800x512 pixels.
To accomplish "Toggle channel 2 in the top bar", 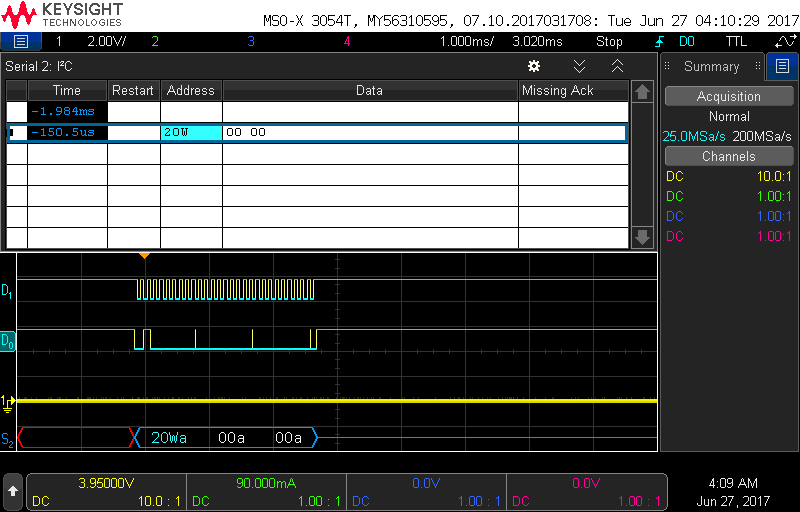I will pos(155,41).
